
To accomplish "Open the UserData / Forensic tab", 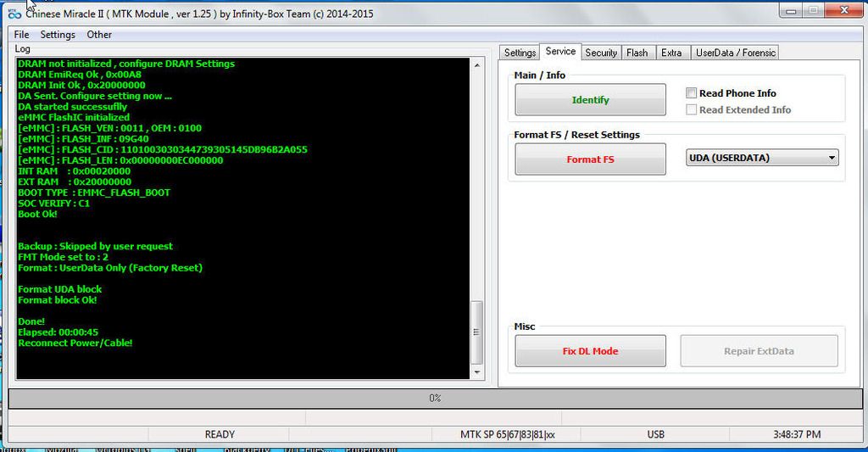I will [735, 53].
